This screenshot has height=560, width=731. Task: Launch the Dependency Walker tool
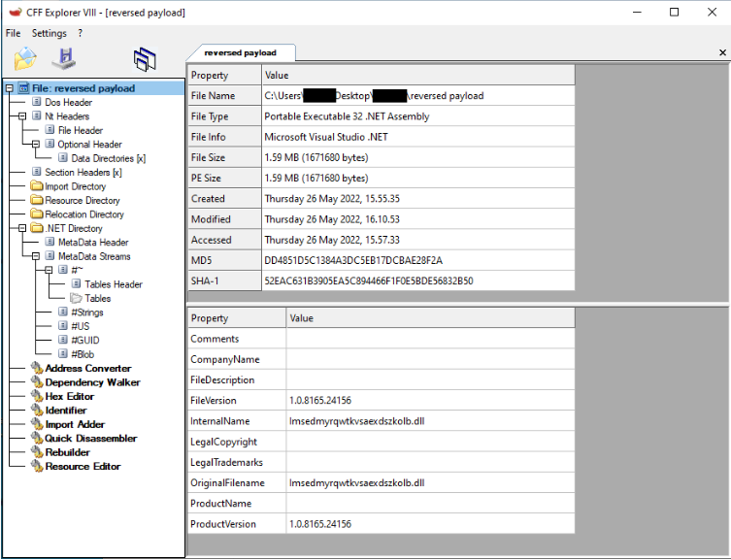tap(92, 382)
